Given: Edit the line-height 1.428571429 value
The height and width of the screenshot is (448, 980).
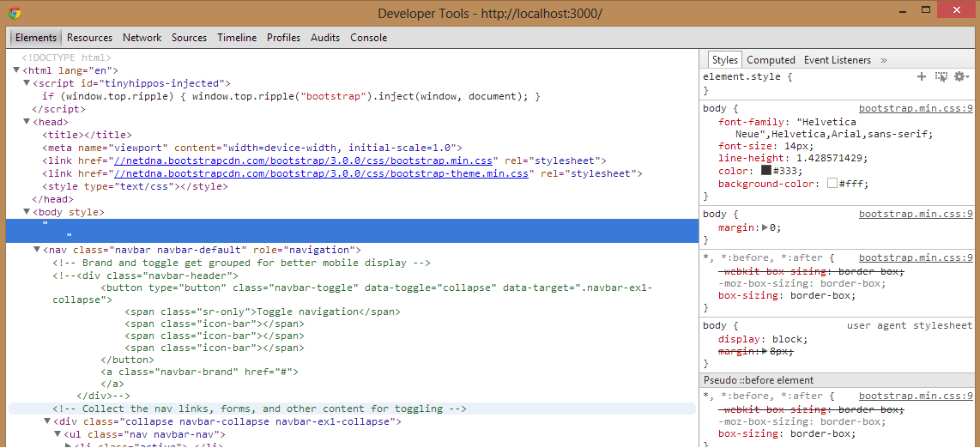Looking at the screenshot, I should click(x=828, y=158).
